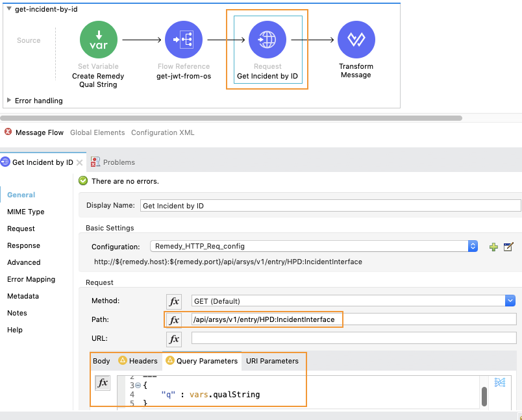Click the Source area of the flow
The height and width of the screenshot is (420, 522).
click(x=29, y=40)
